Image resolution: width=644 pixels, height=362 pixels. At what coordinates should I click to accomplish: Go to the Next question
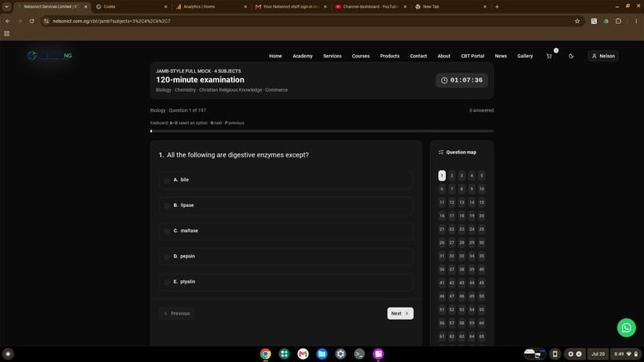point(400,313)
